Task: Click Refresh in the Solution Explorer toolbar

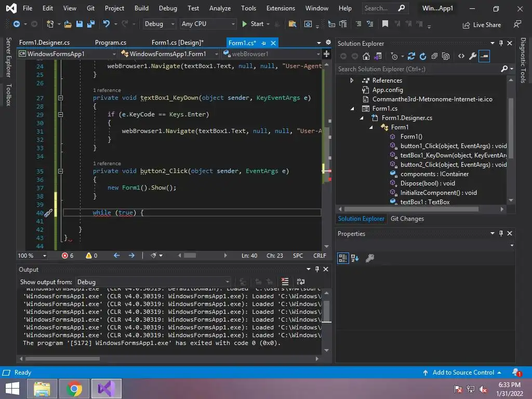Action: point(423,56)
